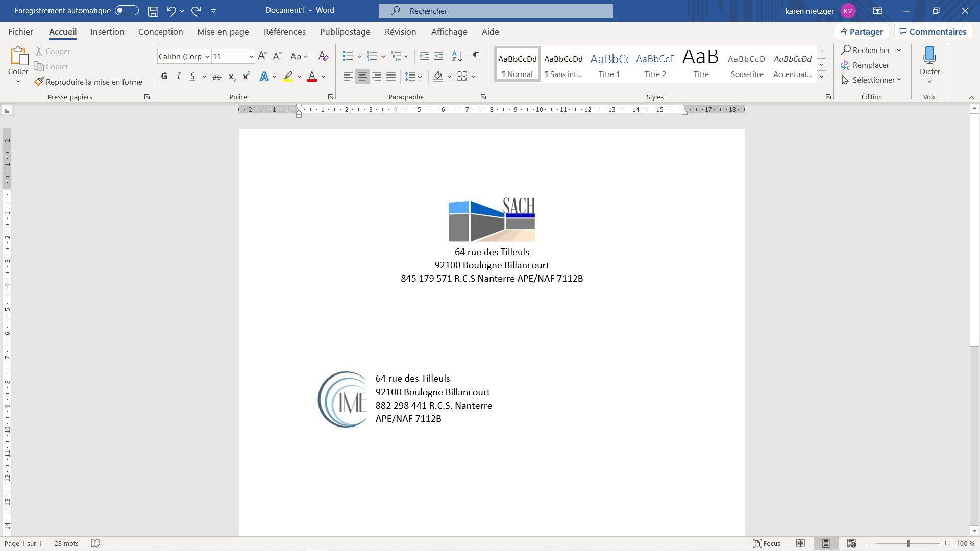Expand the styles gallery
The image size is (980, 551).
point(821,77)
